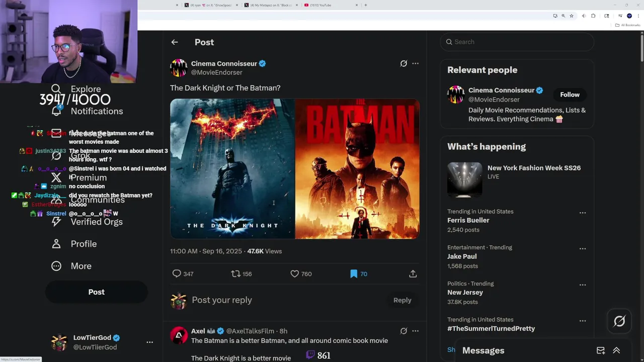The height and width of the screenshot is (362, 644).
Task: Click LowTierGod account avatar
Action: click(59, 342)
